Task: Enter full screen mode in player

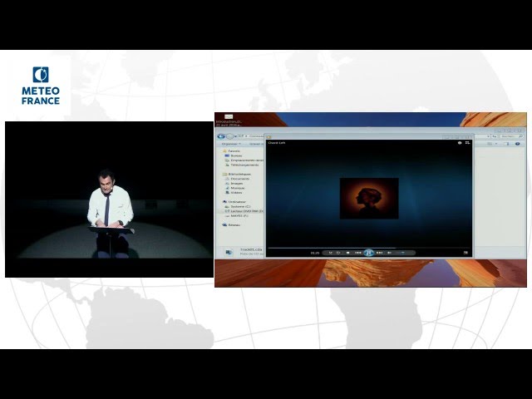Action: (x=465, y=252)
